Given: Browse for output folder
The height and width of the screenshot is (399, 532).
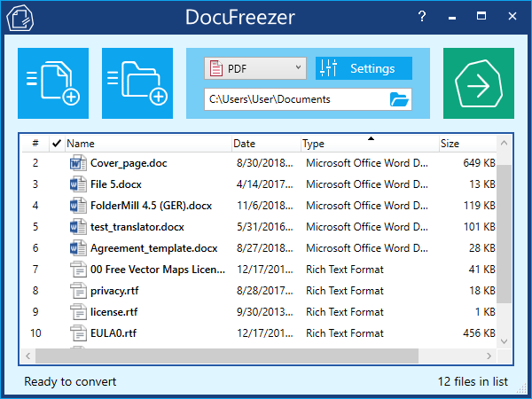Looking at the screenshot, I should click(399, 99).
